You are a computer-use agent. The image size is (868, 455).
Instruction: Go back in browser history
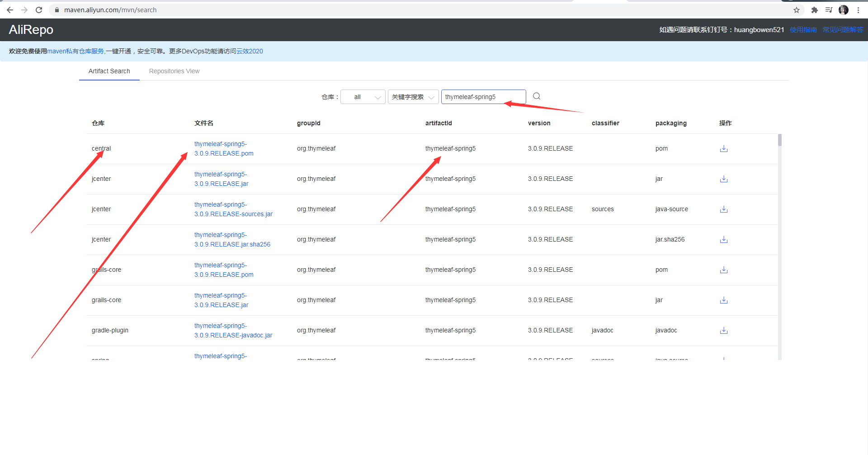click(x=10, y=10)
